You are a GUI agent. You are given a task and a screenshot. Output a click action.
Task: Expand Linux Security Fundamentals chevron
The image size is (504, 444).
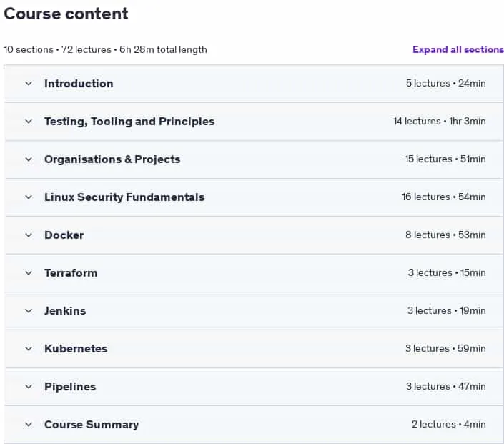pos(29,197)
